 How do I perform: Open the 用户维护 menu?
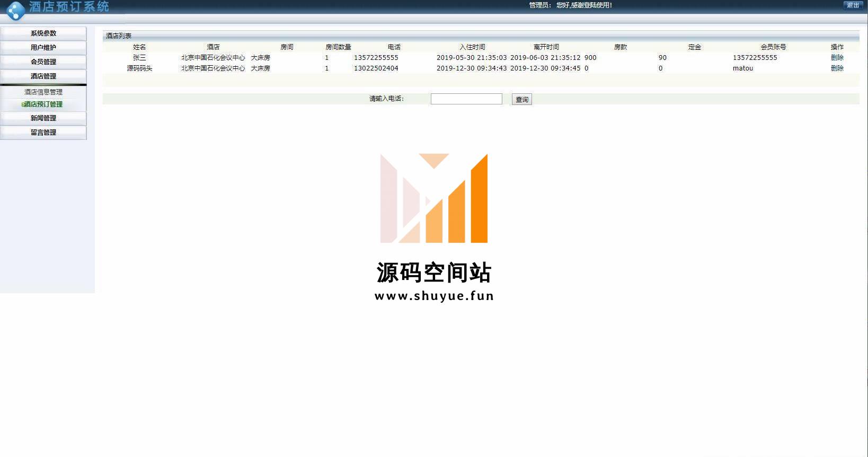tap(43, 48)
